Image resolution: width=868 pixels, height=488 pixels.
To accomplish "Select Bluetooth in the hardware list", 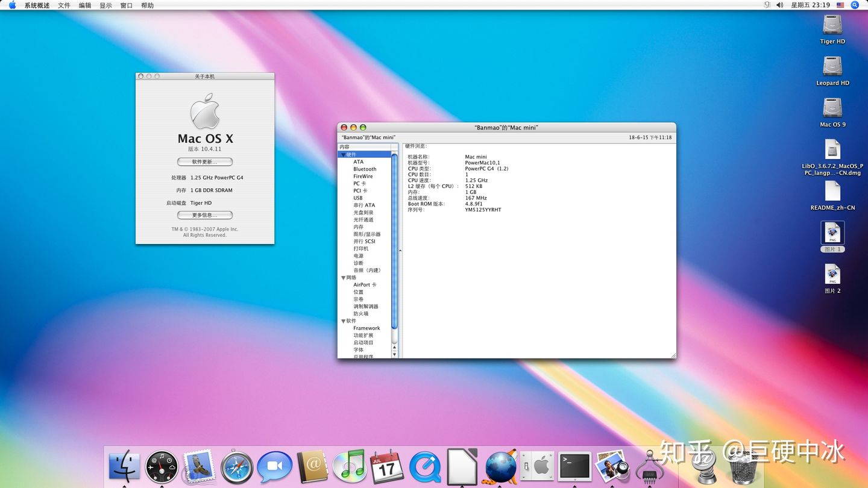I will tap(365, 169).
